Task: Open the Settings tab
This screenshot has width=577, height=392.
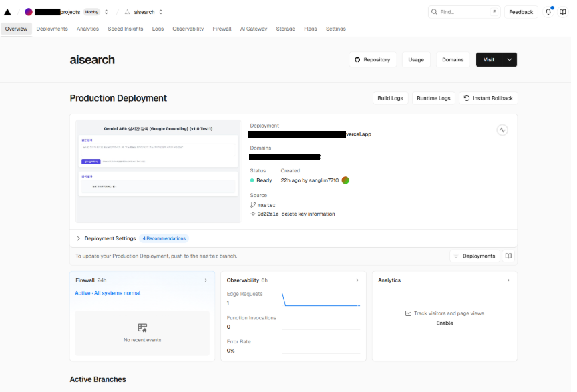Action: click(336, 29)
